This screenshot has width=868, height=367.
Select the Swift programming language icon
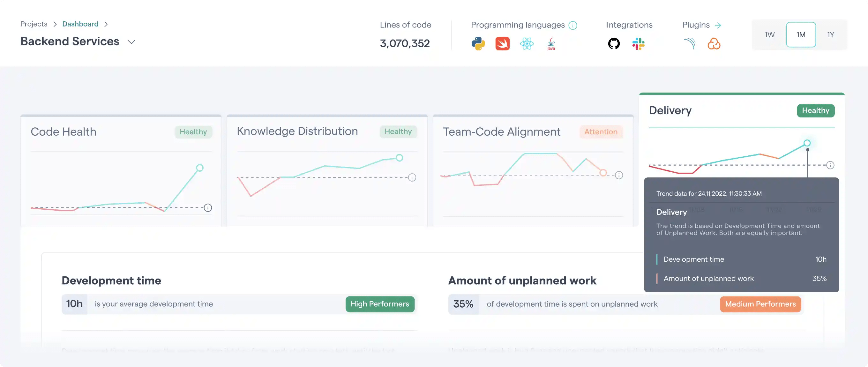click(502, 43)
